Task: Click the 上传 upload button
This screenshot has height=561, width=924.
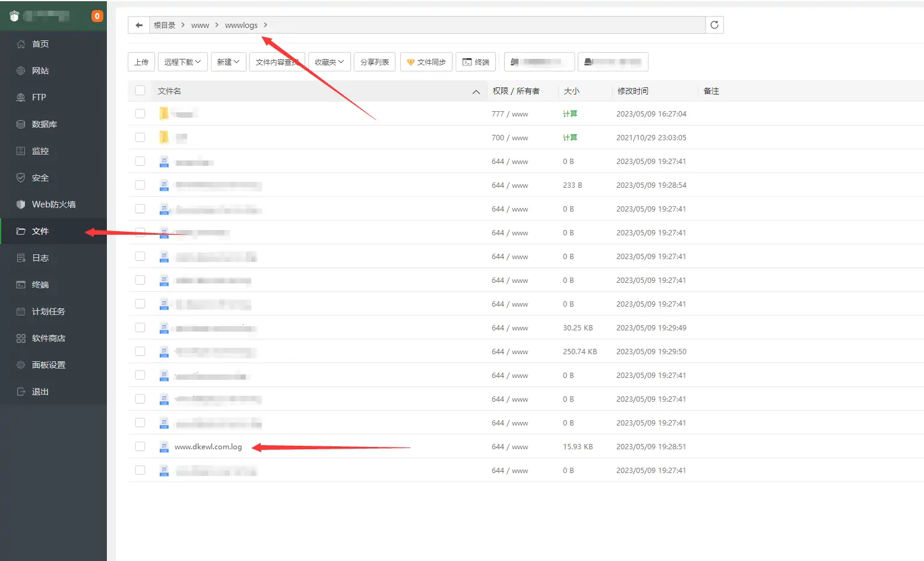Action: click(141, 62)
